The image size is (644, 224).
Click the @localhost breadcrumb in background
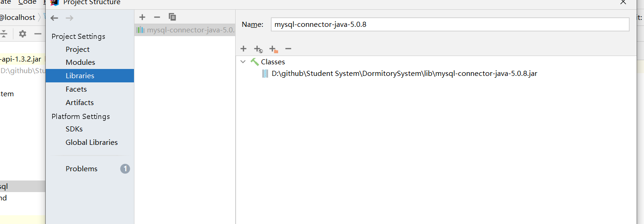(x=17, y=18)
